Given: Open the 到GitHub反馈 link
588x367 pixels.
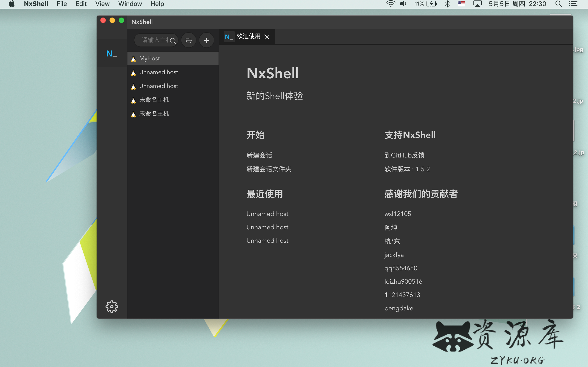Looking at the screenshot, I should [x=404, y=155].
